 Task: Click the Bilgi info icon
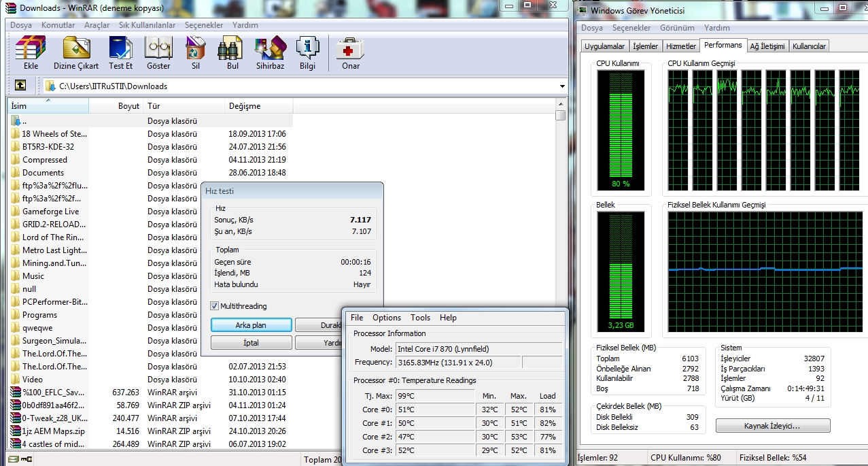click(307, 48)
